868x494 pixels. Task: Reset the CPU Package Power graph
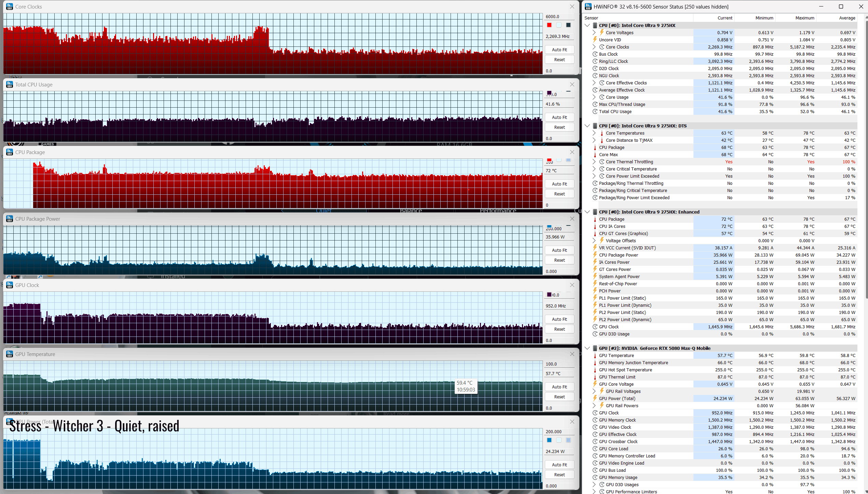tap(559, 260)
